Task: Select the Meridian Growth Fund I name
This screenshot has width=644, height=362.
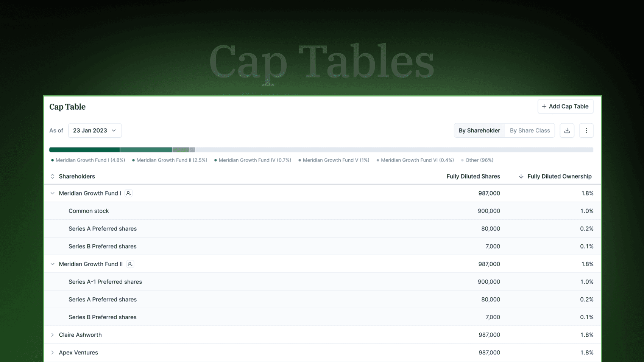Action: tap(90, 193)
